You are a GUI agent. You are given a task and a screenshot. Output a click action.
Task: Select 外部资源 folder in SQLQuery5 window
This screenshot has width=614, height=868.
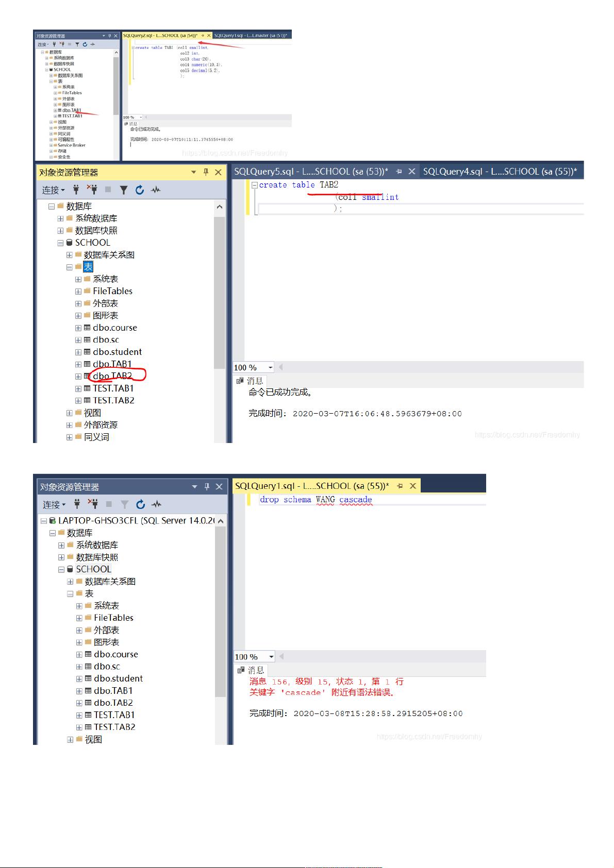tap(101, 425)
